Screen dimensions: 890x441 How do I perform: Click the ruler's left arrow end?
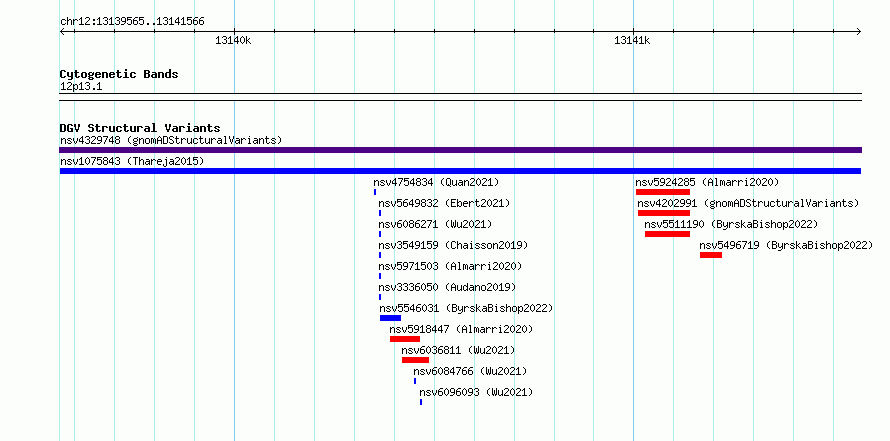click(x=62, y=32)
